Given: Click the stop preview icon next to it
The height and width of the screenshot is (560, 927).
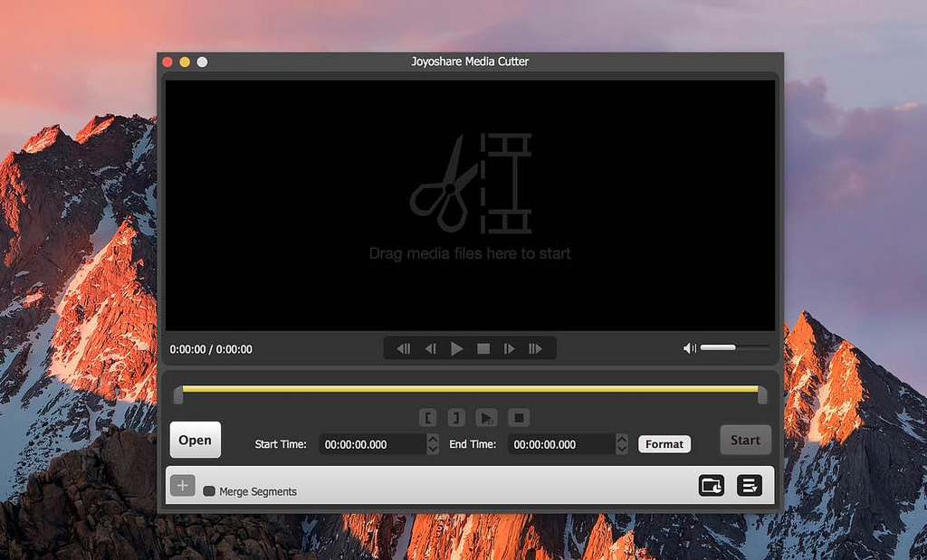Looking at the screenshot, I should [518, 418].
